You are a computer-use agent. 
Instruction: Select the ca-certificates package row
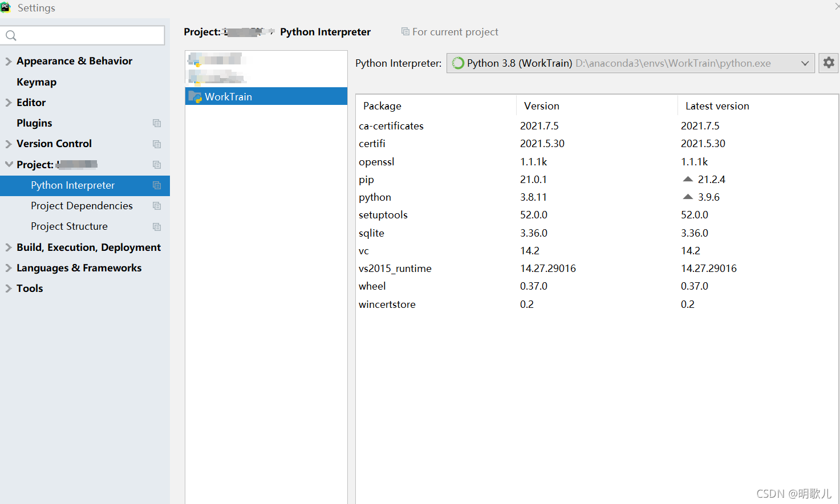tap(596, 126)
